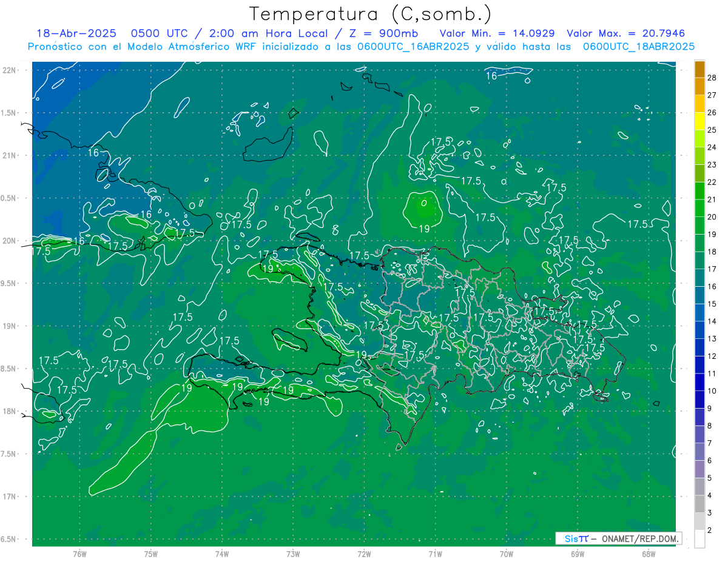Click the '21N' latitude label
This screenshot has width=728, height=562.
pyautogui.click(x=9, y=155)
